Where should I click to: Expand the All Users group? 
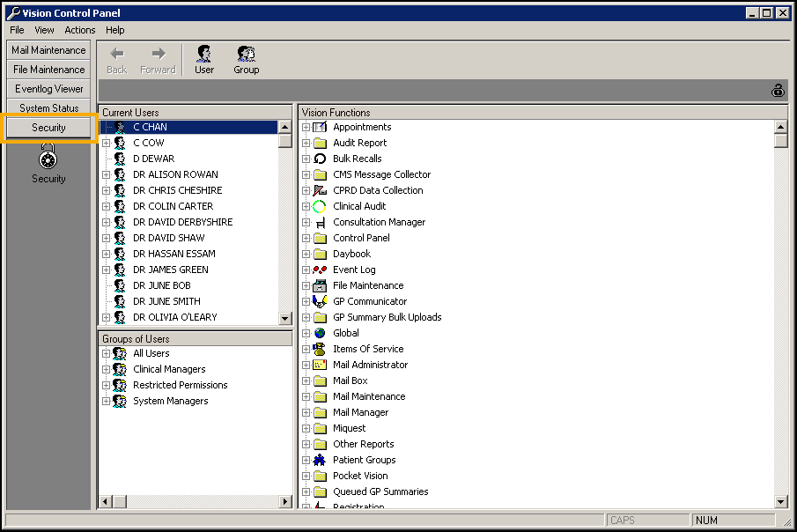pos(106,354)
